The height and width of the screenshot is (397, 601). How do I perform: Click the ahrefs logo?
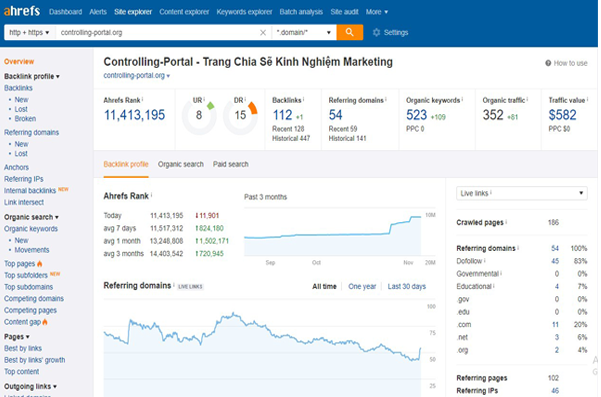(x=22, y=11)
